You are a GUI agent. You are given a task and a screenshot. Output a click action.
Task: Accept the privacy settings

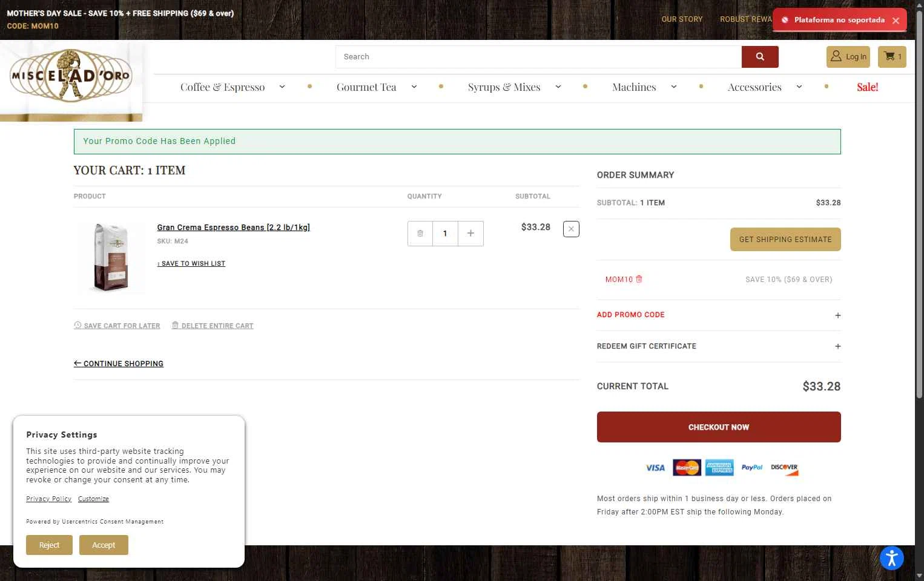coord(104,545)
